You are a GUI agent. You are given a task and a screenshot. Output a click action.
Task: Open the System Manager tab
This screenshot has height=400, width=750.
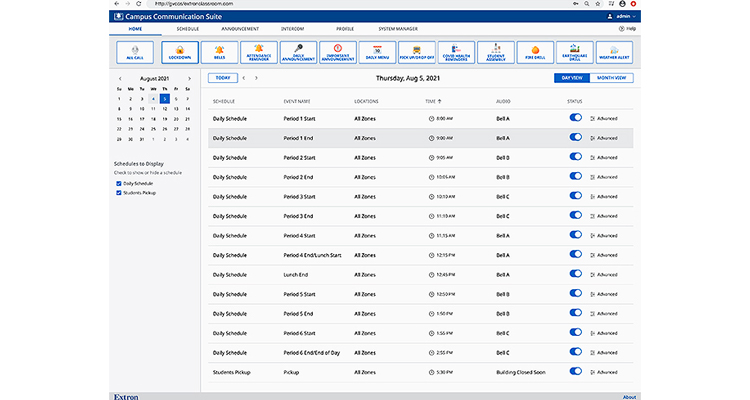(398, 29)
